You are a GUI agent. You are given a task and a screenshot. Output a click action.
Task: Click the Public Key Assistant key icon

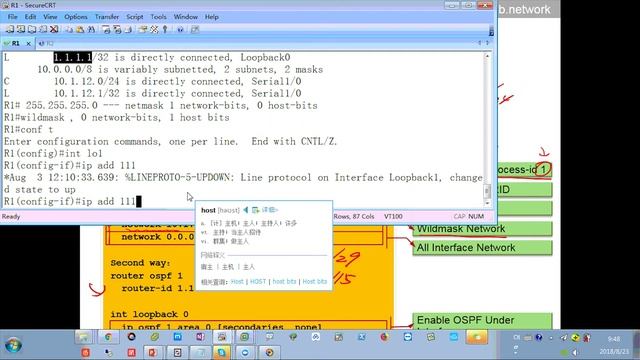(x=165, y=29)
